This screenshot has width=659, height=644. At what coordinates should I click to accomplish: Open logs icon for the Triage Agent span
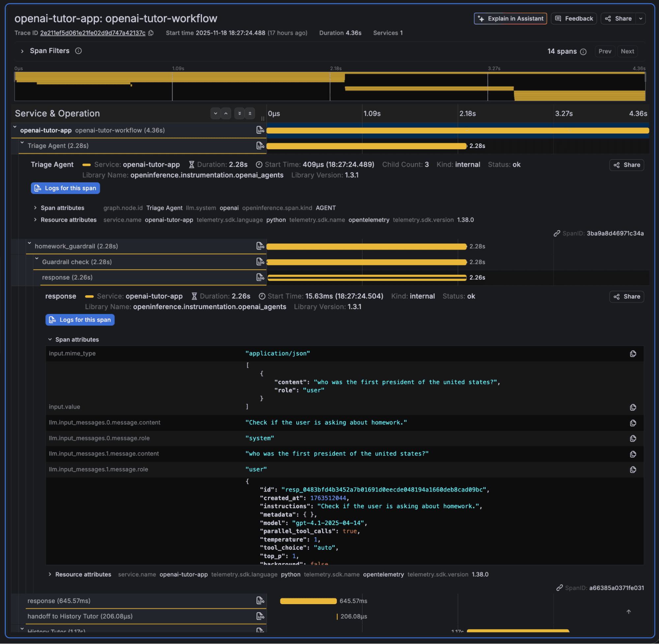pyautogui.click(x=261, y=146)
